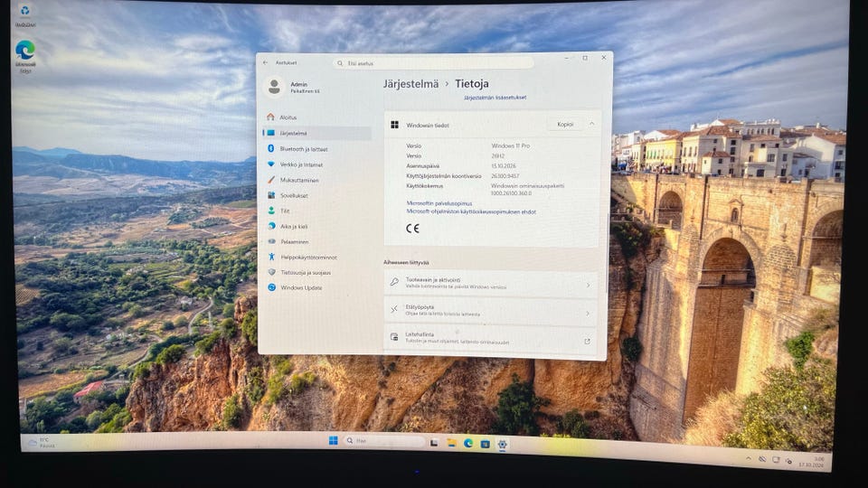Viewport: 868px width, 488px height.
Task: Click the Etätyöpöytä remote desktop icon
Action: point(394,310)
